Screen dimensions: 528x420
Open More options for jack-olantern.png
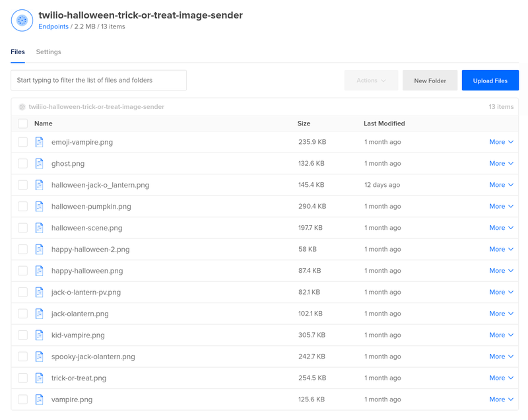(x=501, y=314)
